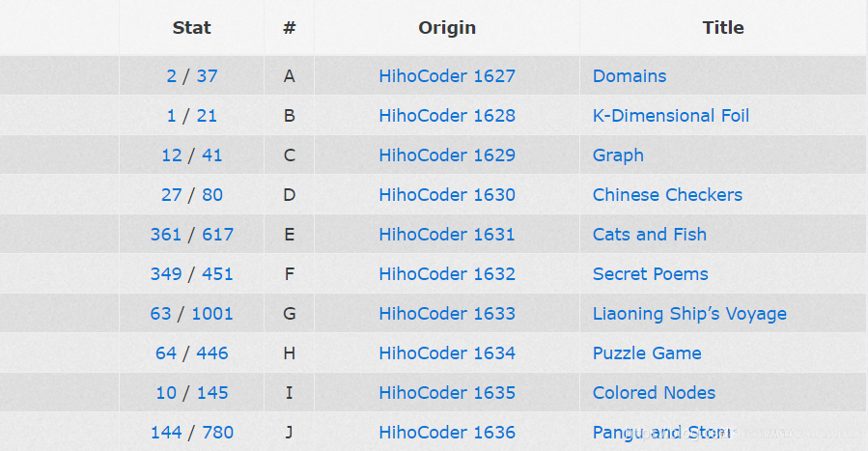Viewport: 868px width, 451px height.
Task: Click the 144 / 780 stat link
Action: (192, 433)
